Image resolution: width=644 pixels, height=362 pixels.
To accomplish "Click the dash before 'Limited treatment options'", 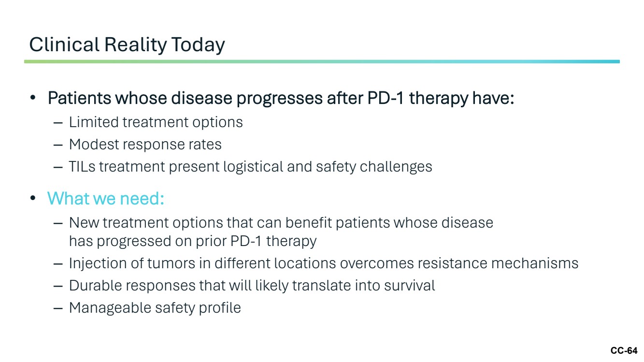I will (x=58, y=123).
